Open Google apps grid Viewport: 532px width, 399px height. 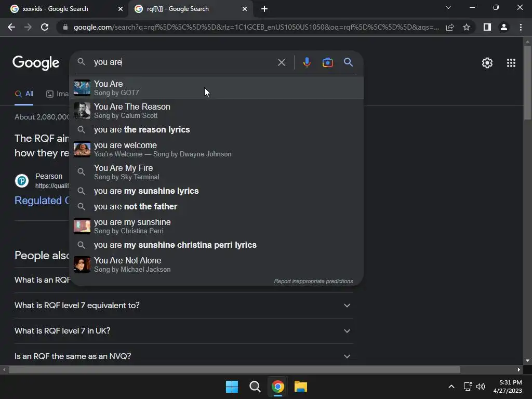pyautogui.click(x=511, y=63)
